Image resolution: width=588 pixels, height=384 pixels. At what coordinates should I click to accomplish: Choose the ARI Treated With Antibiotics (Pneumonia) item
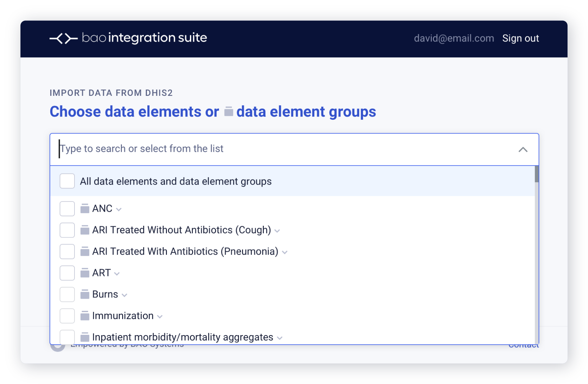[185, 251]
